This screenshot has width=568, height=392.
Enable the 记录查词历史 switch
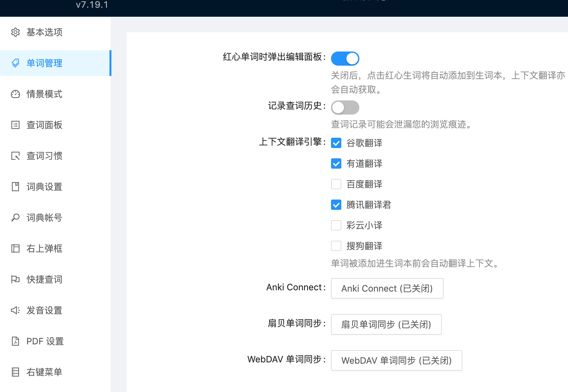[345, 107]
